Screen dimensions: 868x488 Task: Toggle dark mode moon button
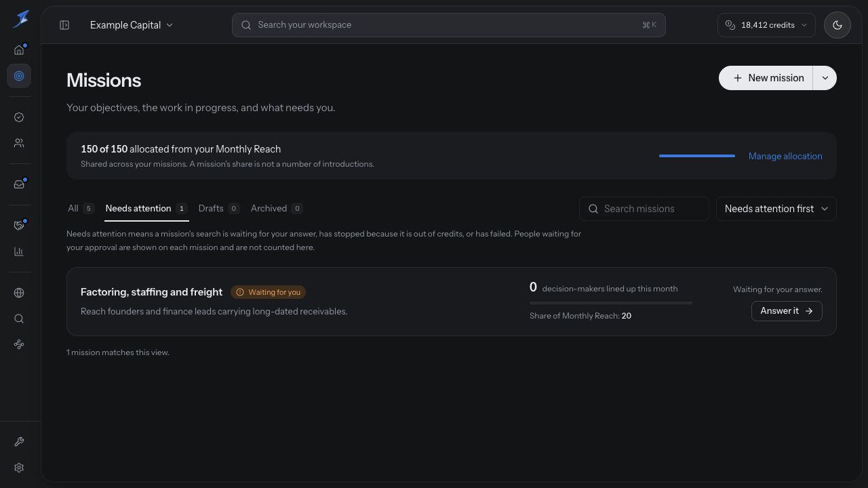click(x=837, y=25)
